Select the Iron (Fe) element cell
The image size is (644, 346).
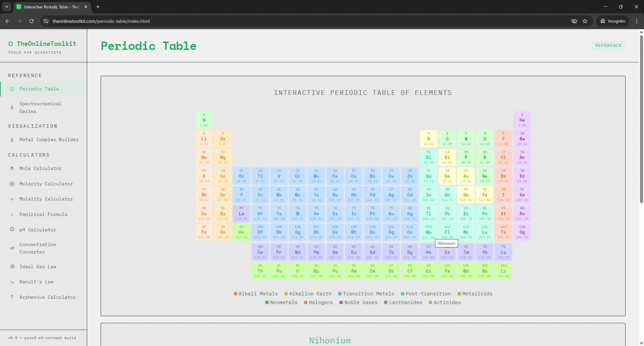click(x=335, y=176)
